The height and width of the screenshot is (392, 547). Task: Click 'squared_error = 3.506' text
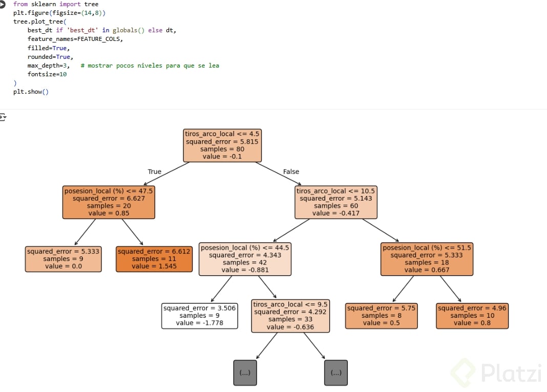(200, 308)
